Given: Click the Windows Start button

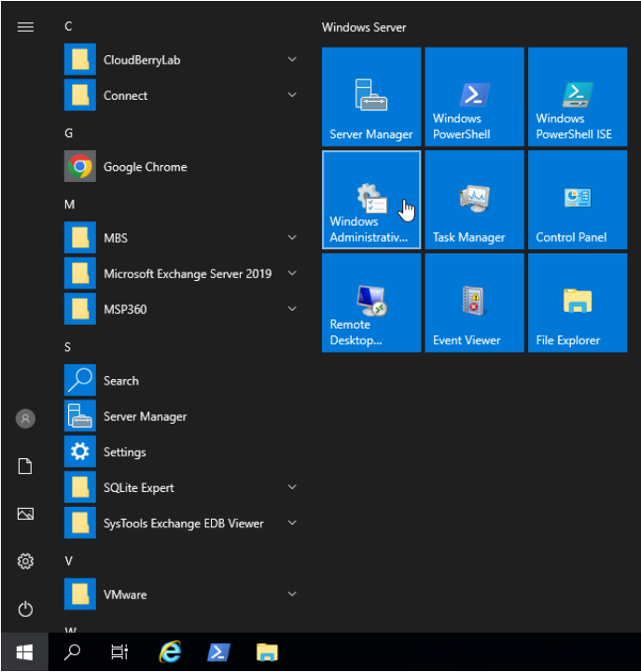Looking at the screenshot, I should [24, 652].
